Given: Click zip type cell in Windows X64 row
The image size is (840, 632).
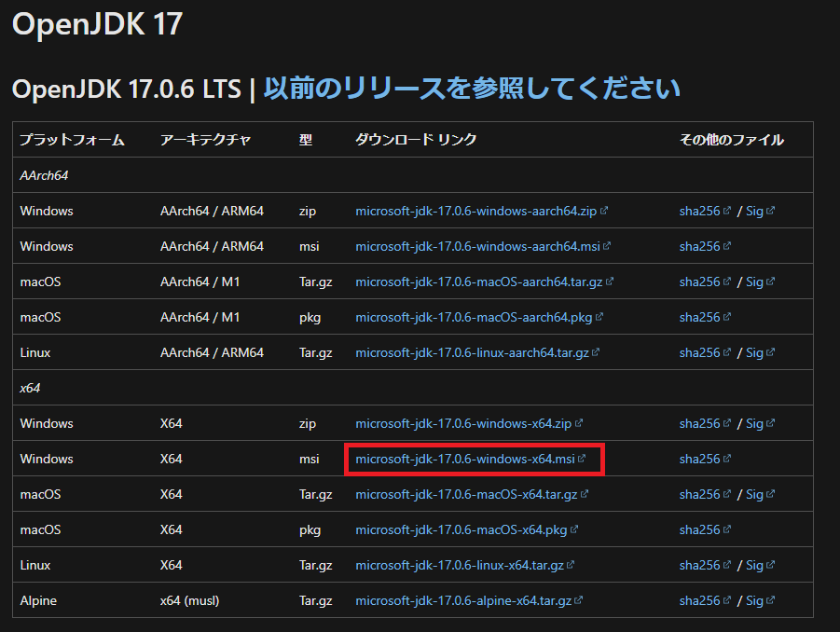Looking at the screenshot, I should coord(308,423).
